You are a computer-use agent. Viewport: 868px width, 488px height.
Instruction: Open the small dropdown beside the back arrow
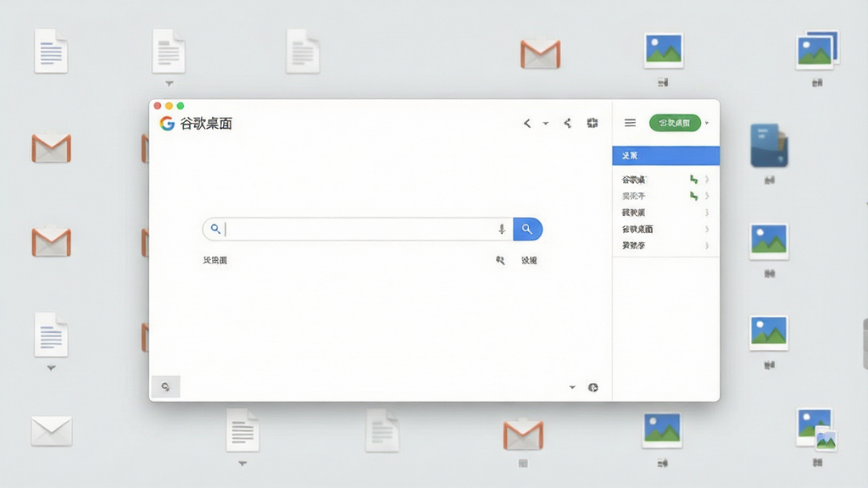[x=546, y=124]
